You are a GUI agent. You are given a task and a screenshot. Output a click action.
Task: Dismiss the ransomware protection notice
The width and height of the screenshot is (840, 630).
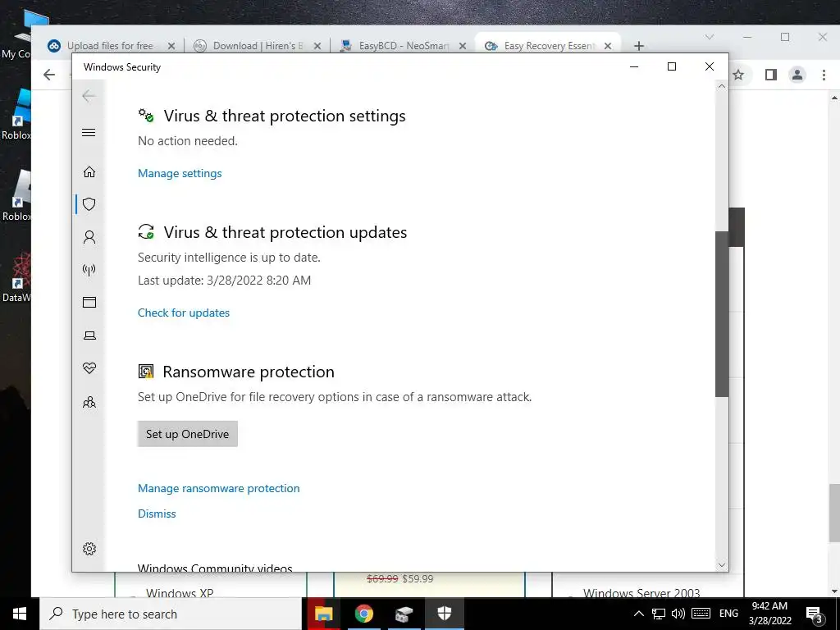(x=157, y=514)
